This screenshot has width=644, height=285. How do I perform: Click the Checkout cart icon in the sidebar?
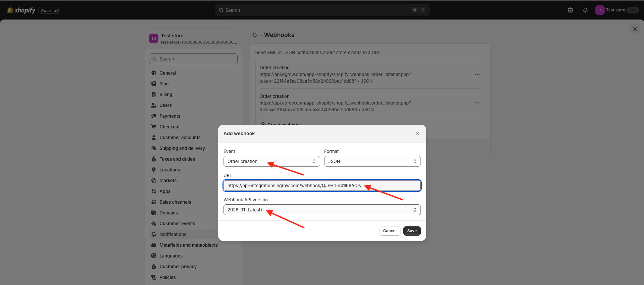point(154,127)
